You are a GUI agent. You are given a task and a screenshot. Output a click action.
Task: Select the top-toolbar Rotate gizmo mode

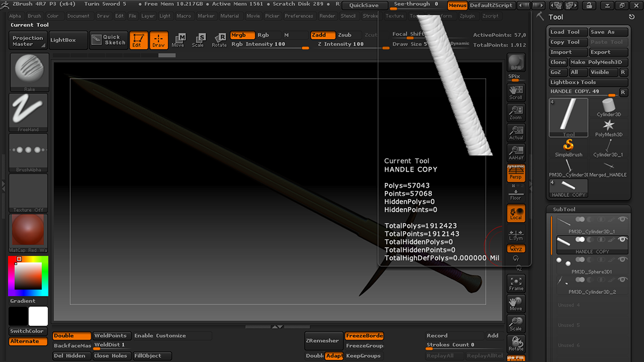tap(219, 40)
